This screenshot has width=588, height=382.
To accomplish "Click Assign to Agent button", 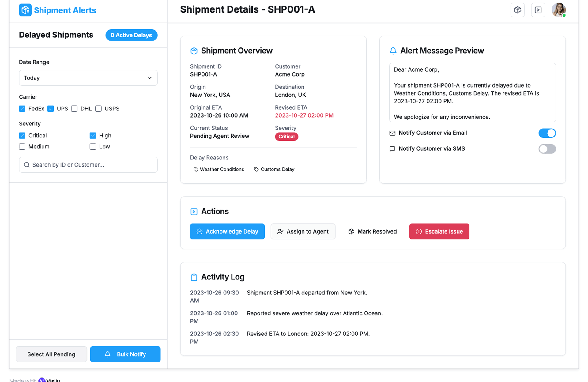I will tap(303, 231).
